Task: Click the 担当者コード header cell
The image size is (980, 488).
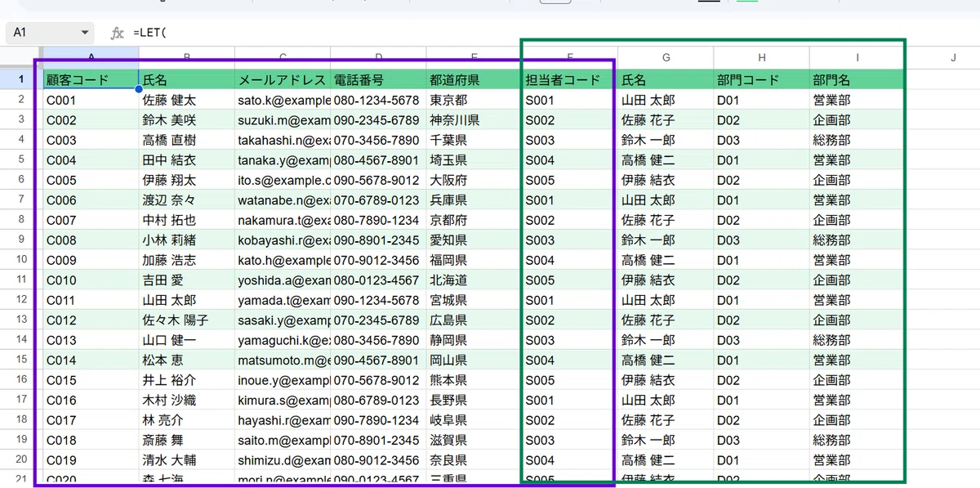Action: 570,80
